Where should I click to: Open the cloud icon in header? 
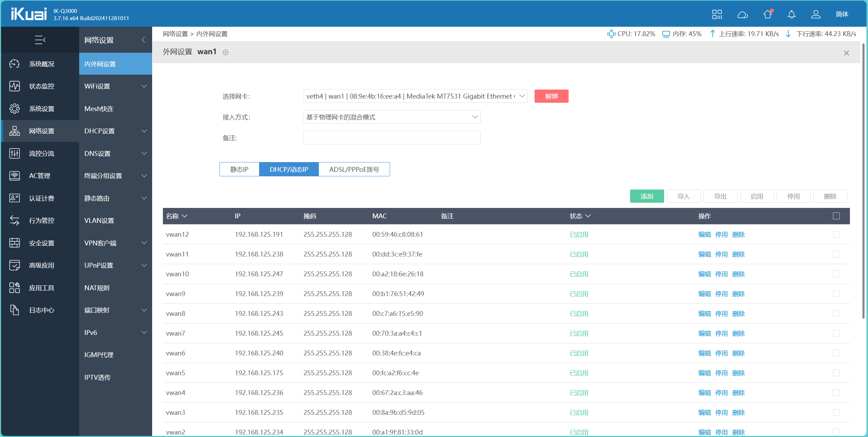[742, 15]
